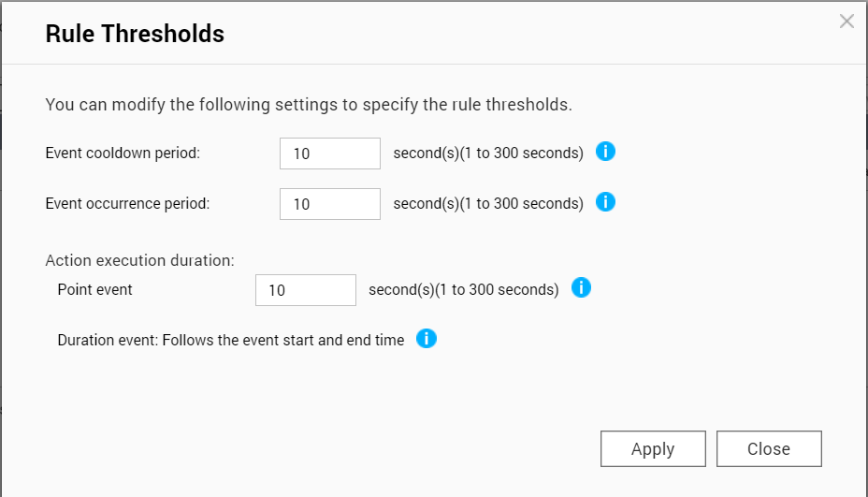Screen dimensions: 868x497
Task: Apply the rule threshold settings
Action: point(653,448)
